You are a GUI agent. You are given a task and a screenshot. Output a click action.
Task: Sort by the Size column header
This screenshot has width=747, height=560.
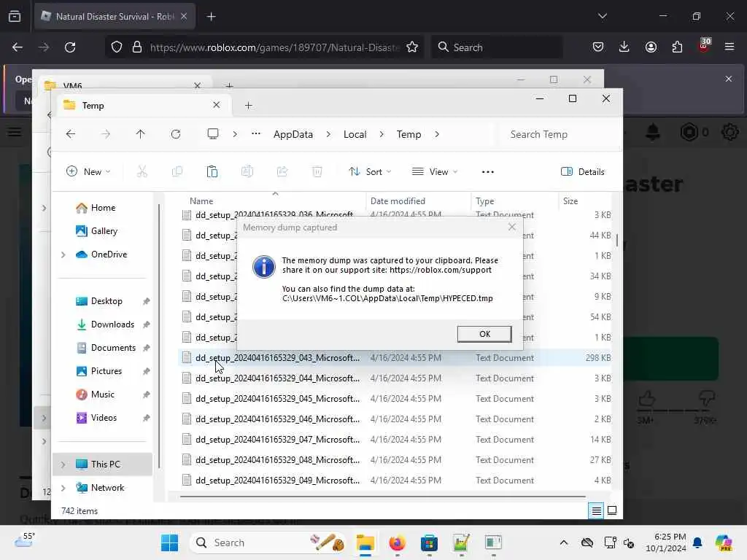click(570, 201)
